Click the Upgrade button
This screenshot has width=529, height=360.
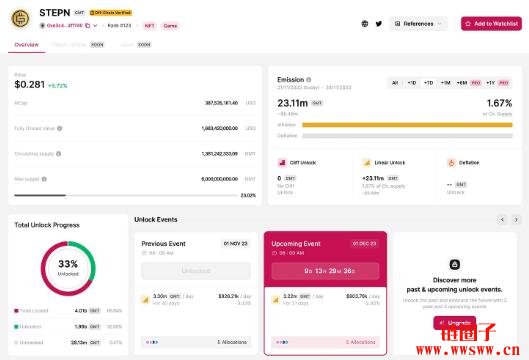click(455, 323)
